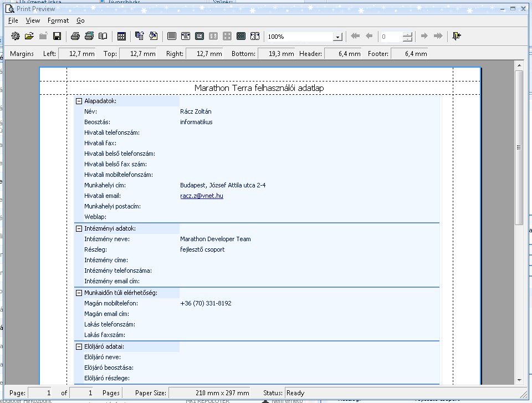The image size is (532, 403).
Task: Click the Bottom margin field showing 19,3 mm
Action: [276, 54]
